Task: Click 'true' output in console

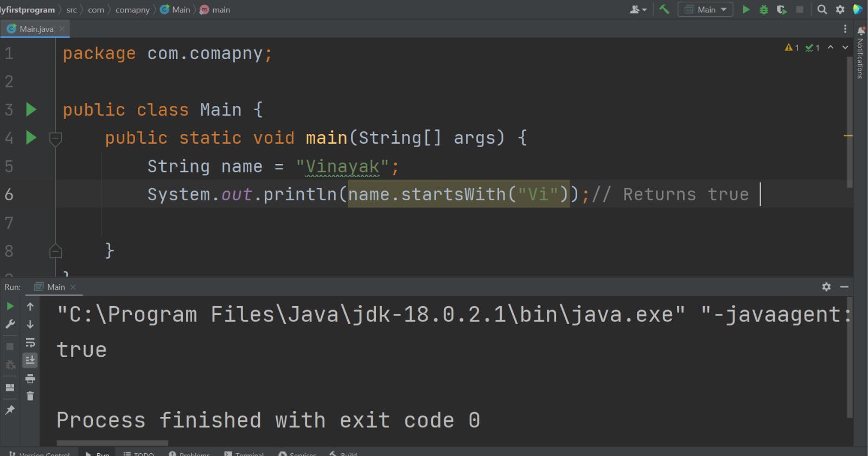Action: click(x=82, y=350)
